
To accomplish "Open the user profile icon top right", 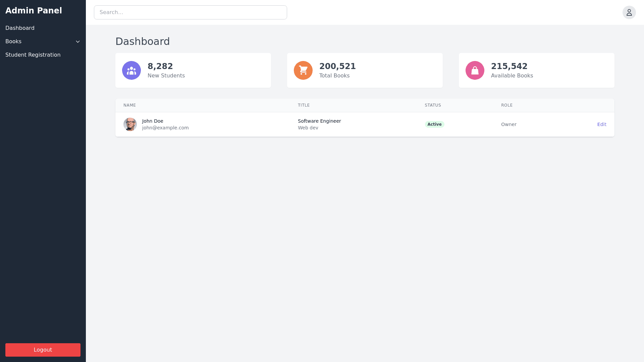I will [x=629, y=12].
